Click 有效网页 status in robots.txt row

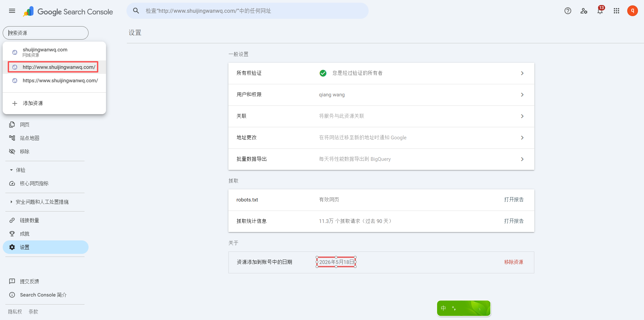[x=329, y=200]
